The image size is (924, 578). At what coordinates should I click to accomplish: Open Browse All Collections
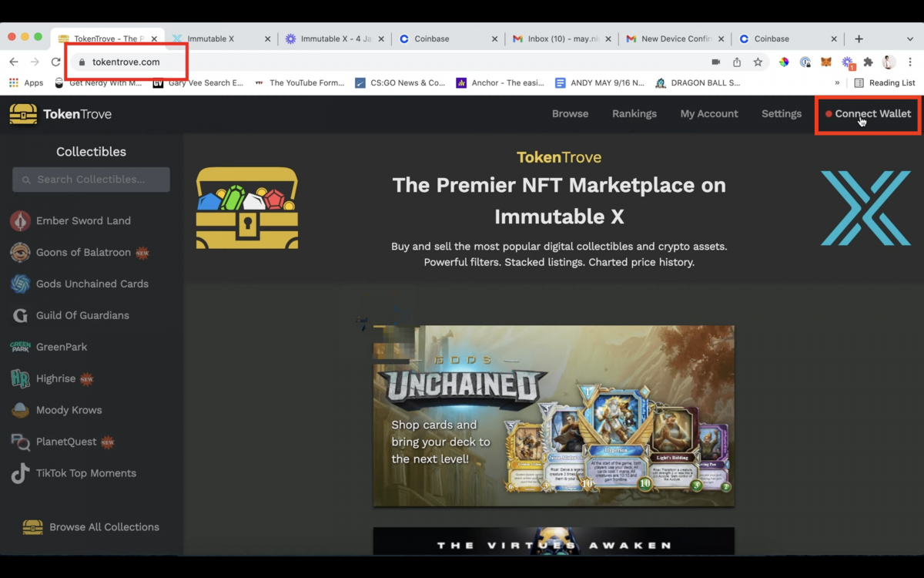coord(91,527)
